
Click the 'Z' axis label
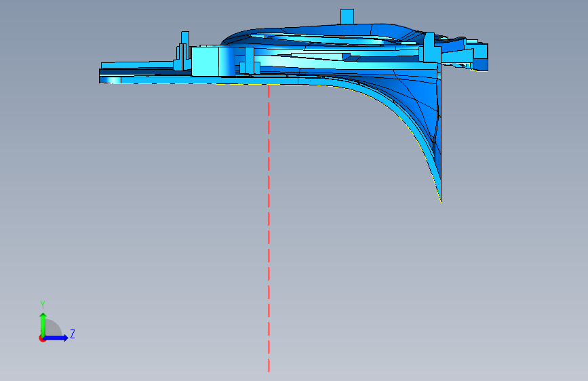[x=73, y=334]
